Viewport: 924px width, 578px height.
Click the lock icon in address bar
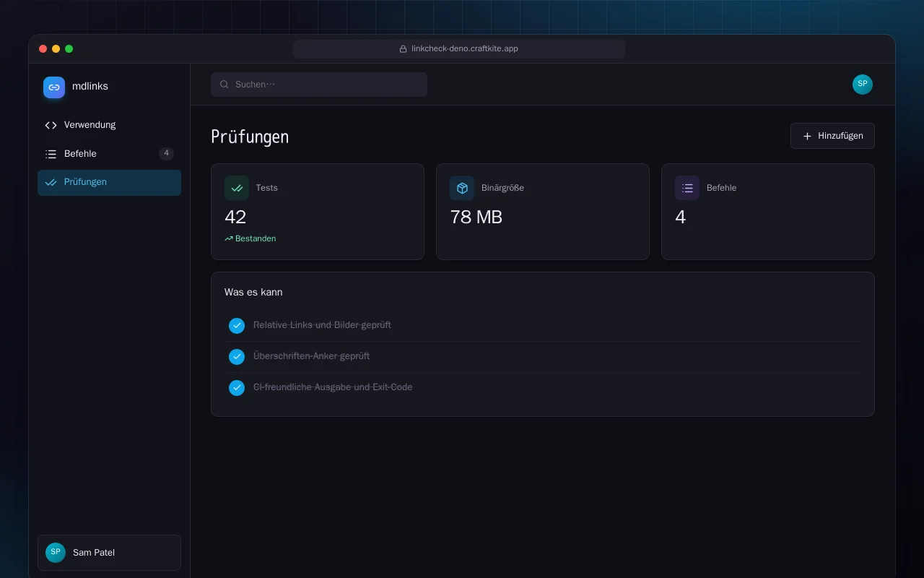click(404, 49)
